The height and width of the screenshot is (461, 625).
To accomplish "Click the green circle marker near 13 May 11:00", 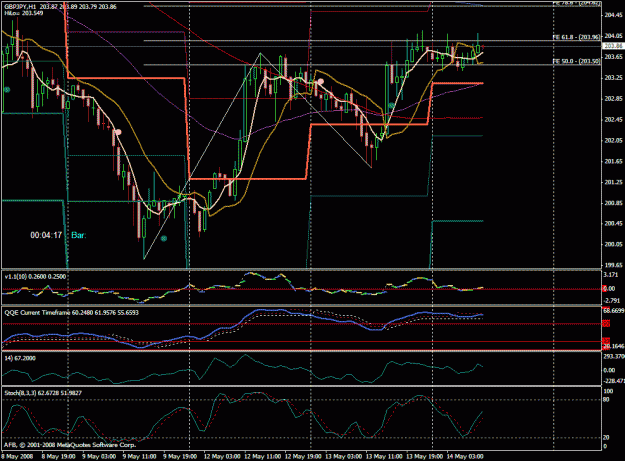I will 392,106.
